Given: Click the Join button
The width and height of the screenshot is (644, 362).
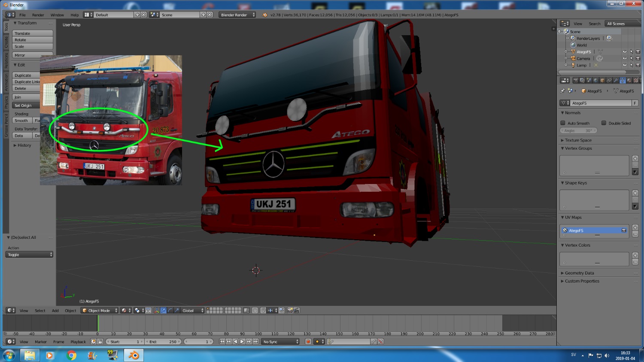Looking at the screenshot, I should pyautogui.click(x=26, y=97).
